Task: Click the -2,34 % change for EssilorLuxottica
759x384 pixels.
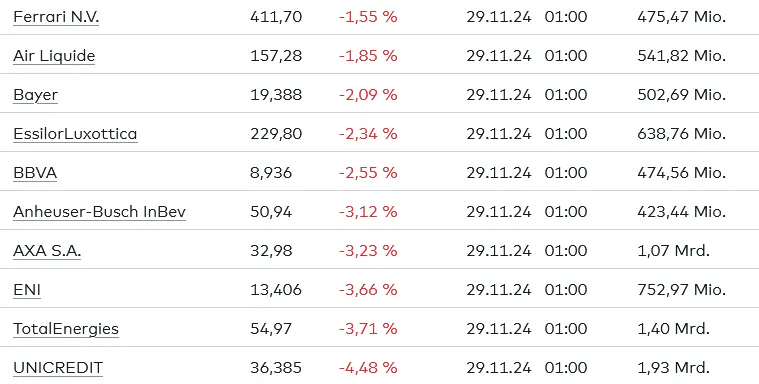Action: tap(368, 134)
